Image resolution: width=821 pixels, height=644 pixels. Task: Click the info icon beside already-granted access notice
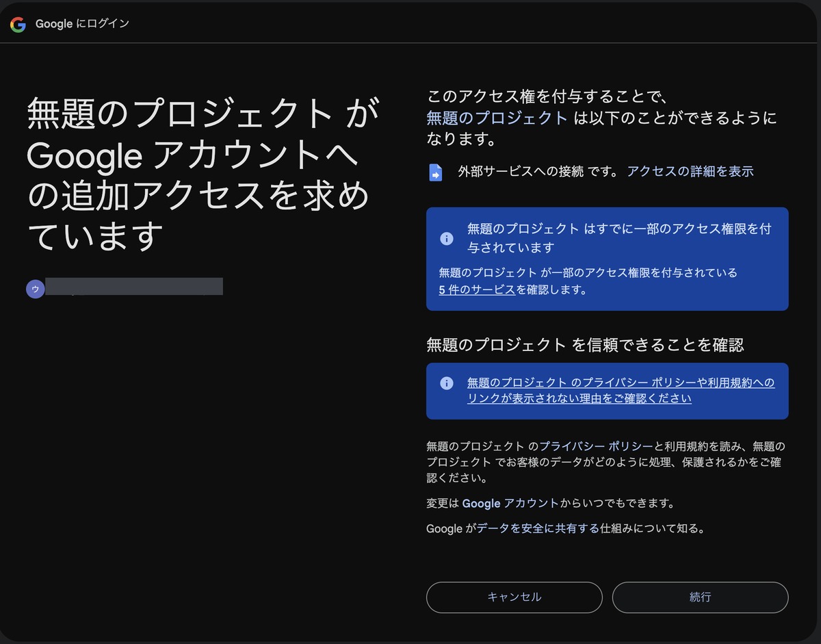point(447,238)
